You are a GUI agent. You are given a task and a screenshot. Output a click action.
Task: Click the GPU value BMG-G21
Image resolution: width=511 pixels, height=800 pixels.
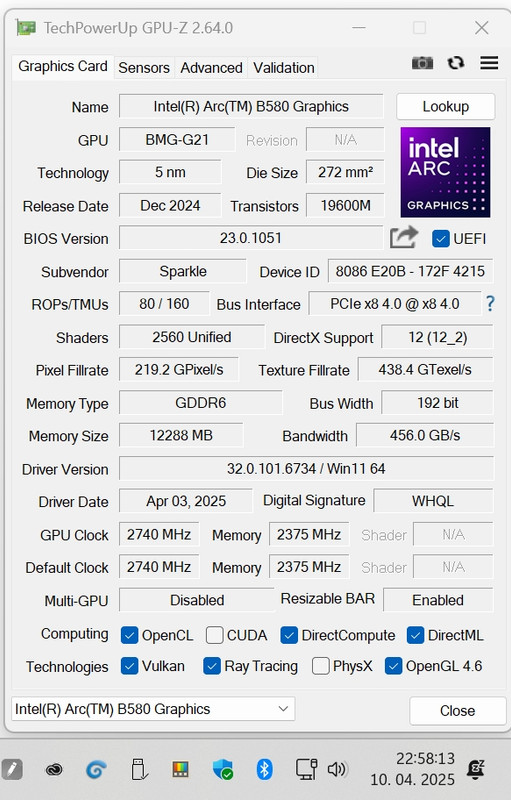point(177,140)
